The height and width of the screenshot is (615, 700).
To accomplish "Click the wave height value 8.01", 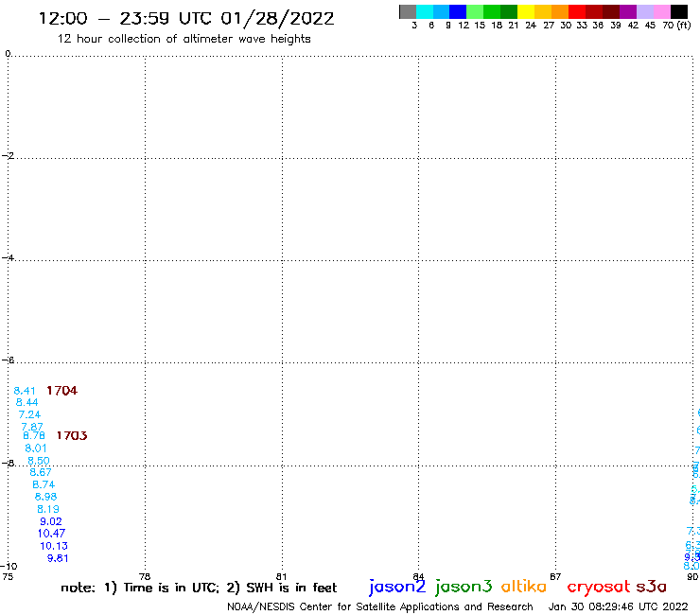I will click(x=36, y=448).
